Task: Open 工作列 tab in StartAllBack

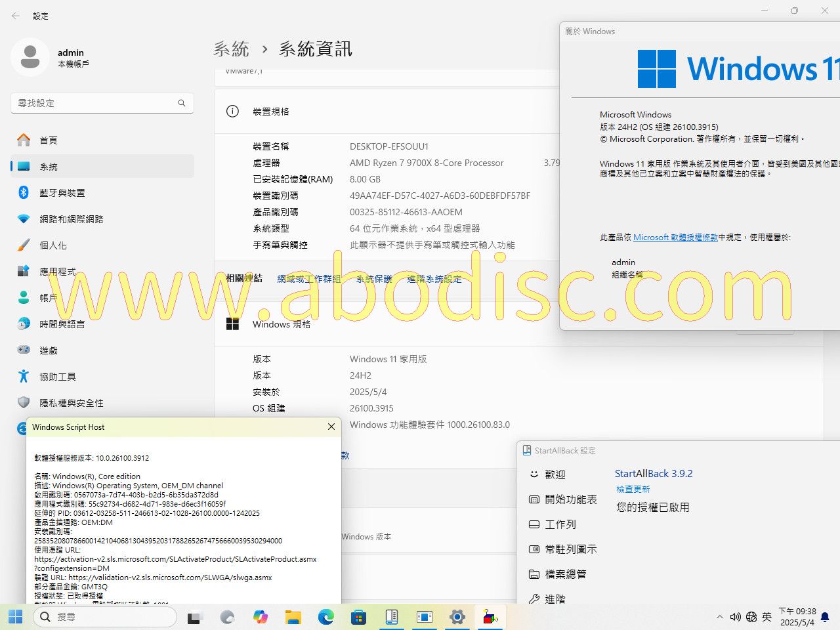Action: pos(553,524)
